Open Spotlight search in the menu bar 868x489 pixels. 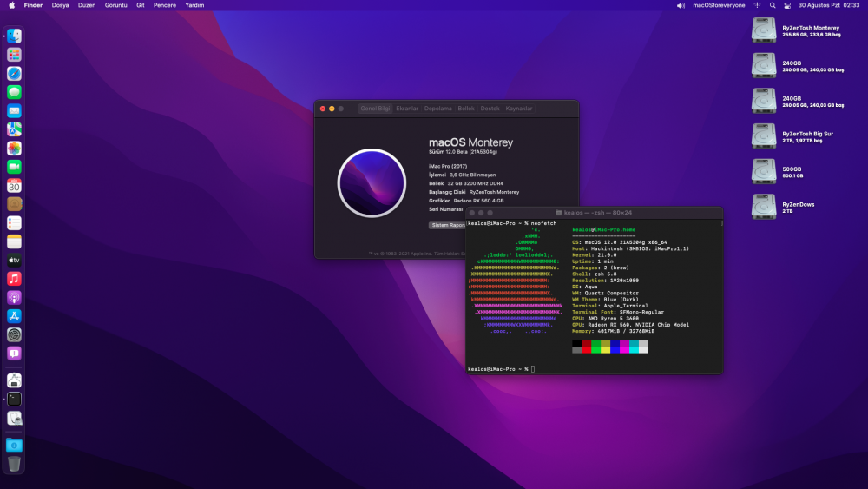point(773,5)
